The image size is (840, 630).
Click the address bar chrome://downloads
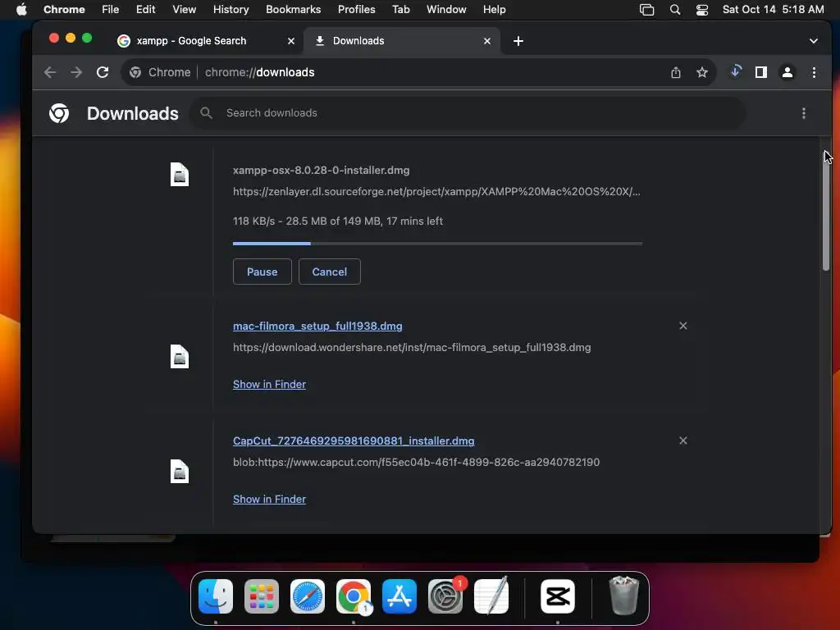[260, 72]
